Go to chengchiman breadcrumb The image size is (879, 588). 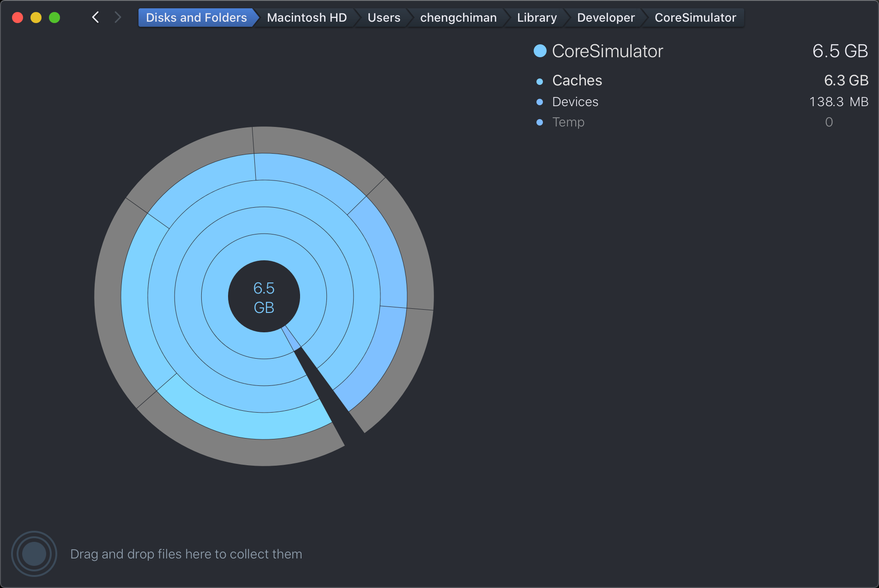tap(458, 18)
